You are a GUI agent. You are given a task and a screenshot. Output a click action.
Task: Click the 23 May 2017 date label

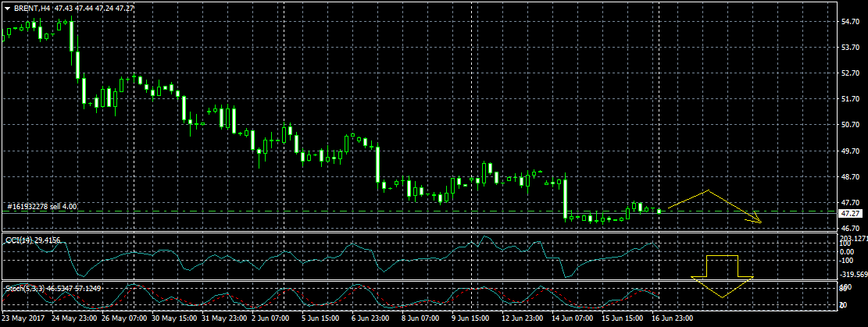pos(23,318)
